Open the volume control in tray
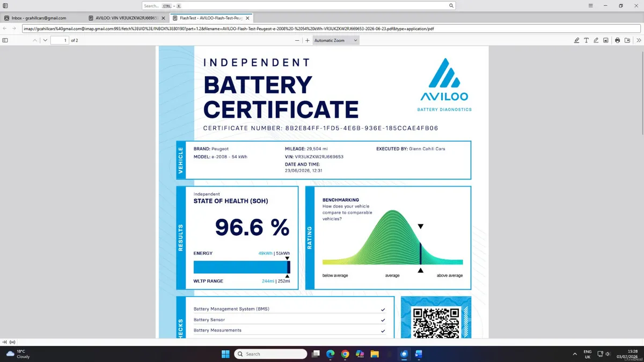 tap(608, 354)
